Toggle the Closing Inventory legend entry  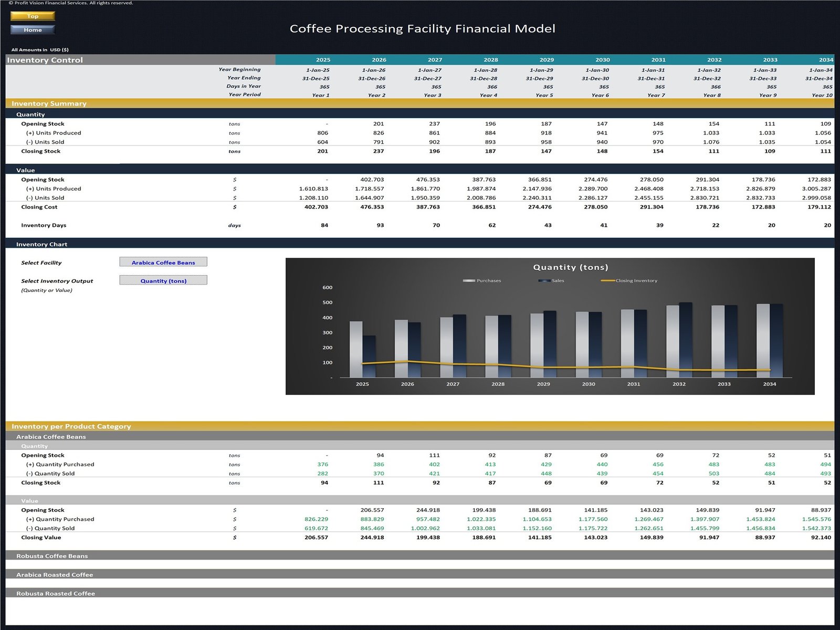pyautogui.click(x=637, y=280)
